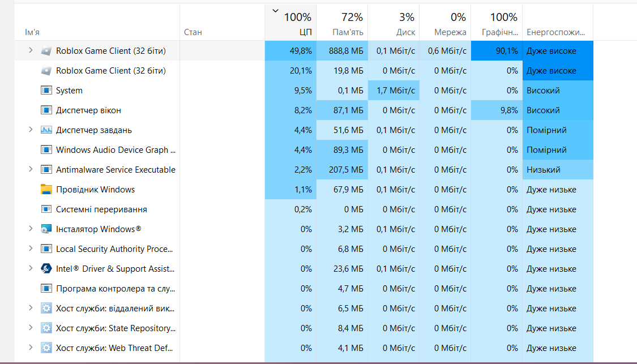Viewport: 637px width, 364px height.
Task: Expand the Intel Driver & Support Assistant group
Action: (31, 268)
